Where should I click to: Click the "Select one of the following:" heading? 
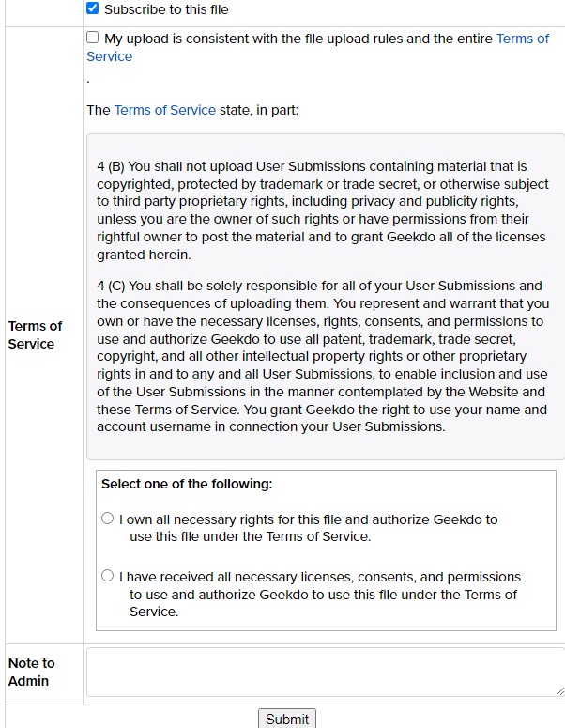187,485
